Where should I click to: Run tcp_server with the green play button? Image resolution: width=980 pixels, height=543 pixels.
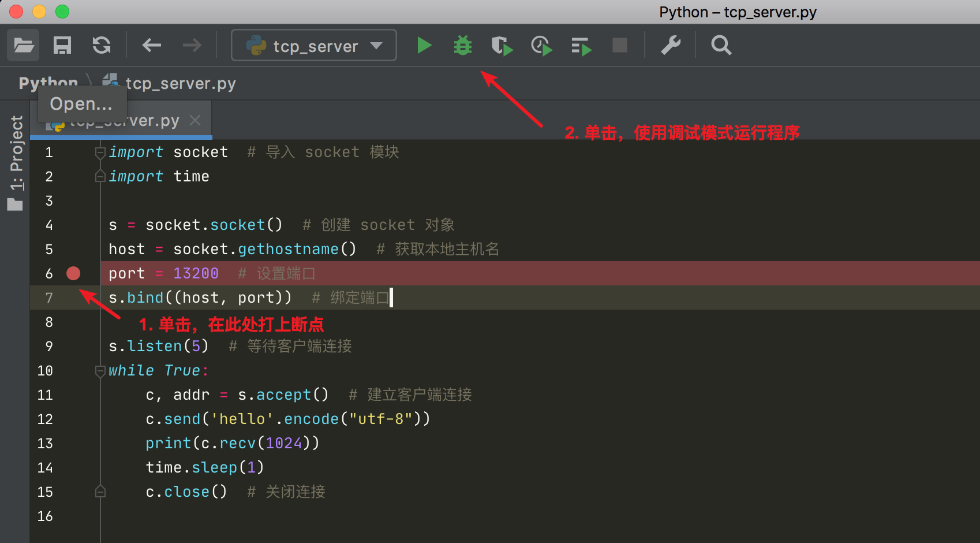click(x=424, y=45)
